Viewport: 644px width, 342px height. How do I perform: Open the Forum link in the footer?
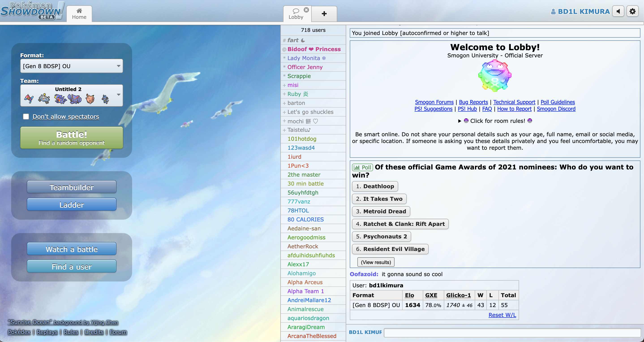(x=118, y=332)
